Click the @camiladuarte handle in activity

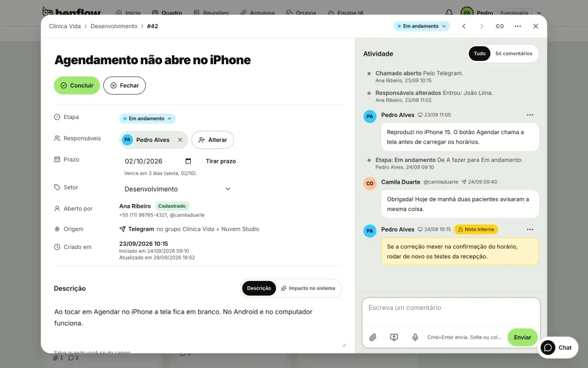(440, 182)
